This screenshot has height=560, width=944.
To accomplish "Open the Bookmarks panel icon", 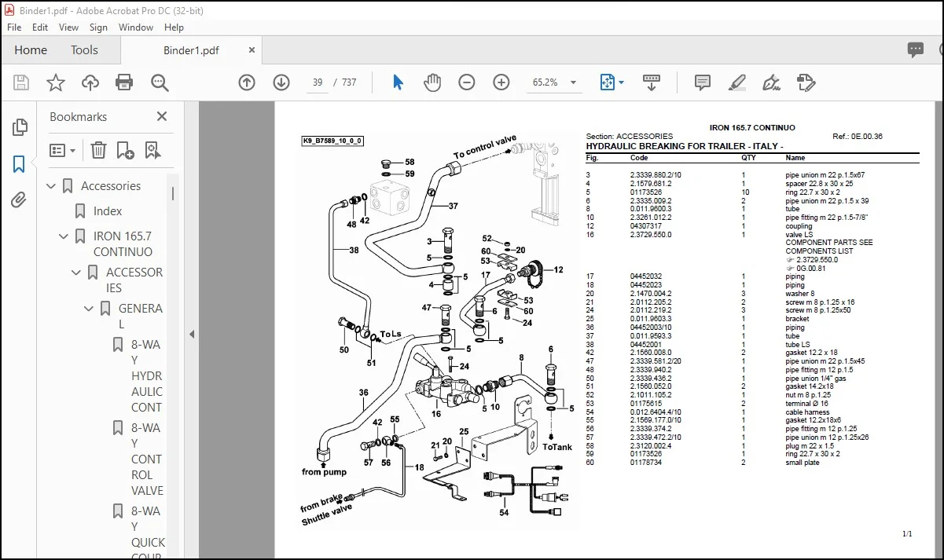I will [20, 164].
